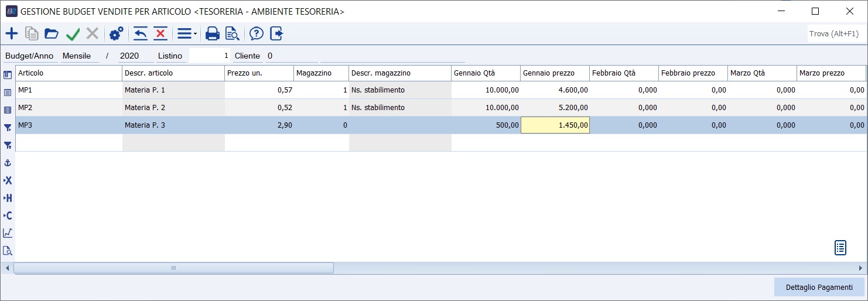Open print preview magnifier icon
868x301 pixels.
233,34
